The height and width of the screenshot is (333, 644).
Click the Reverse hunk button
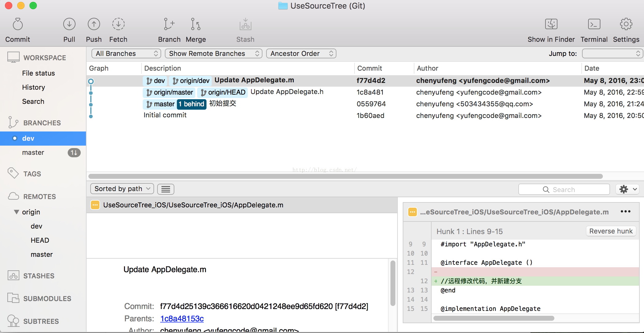pos(611,231)
